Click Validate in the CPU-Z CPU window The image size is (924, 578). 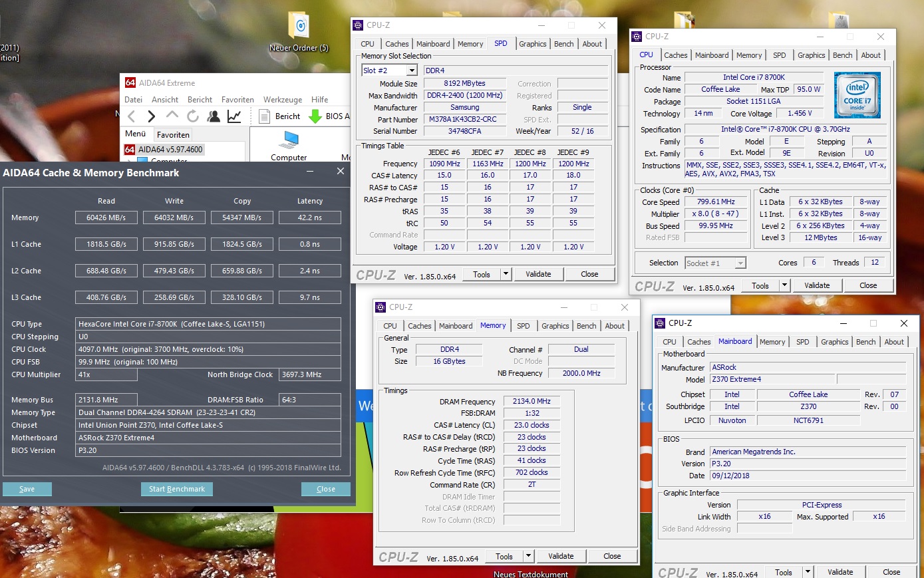click(x=817, y=285)
